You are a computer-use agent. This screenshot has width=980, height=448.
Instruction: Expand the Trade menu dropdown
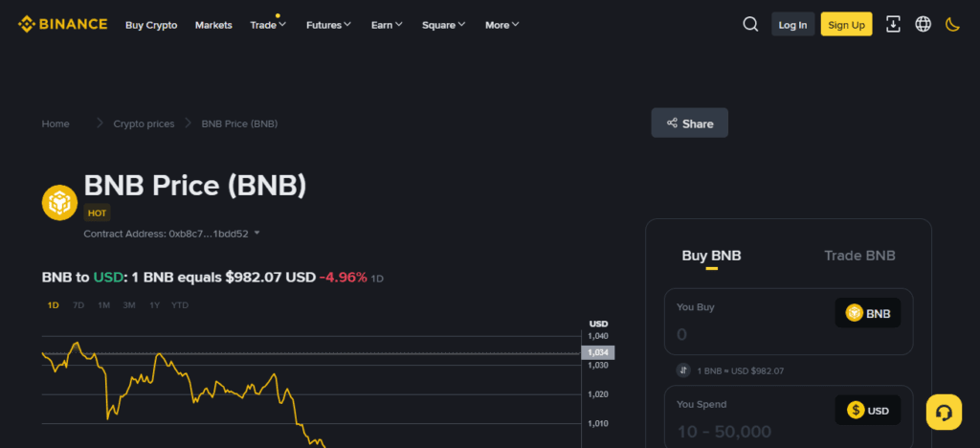[x=268, y=25]
